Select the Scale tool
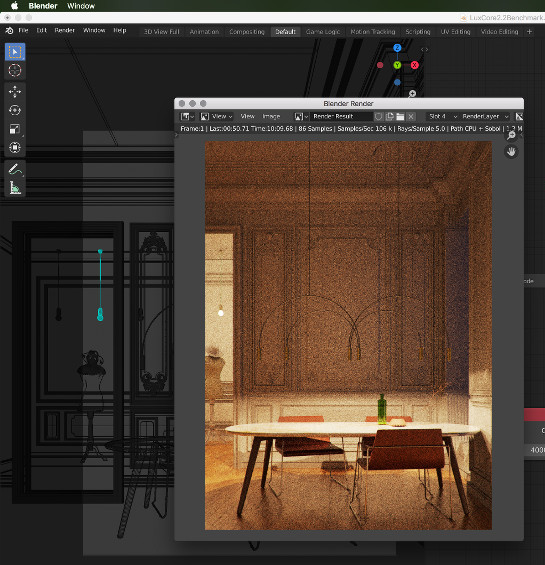The image size is (545, 565). [15, 129]
